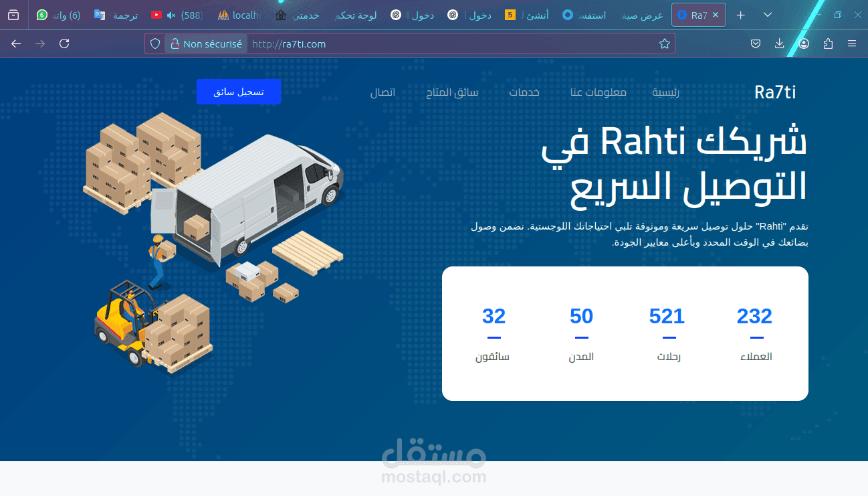
Task: Switch to the عرض صيه tab
Action: (643, 15)
